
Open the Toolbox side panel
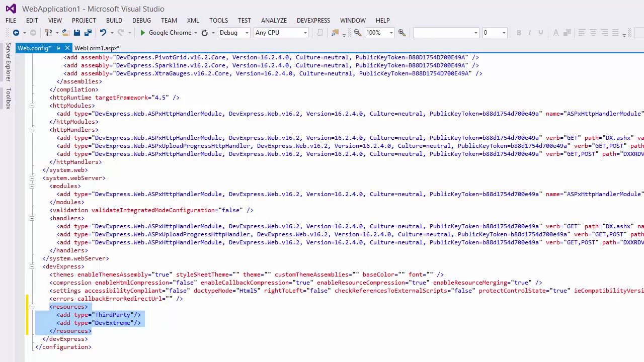[x=8, y=98]
